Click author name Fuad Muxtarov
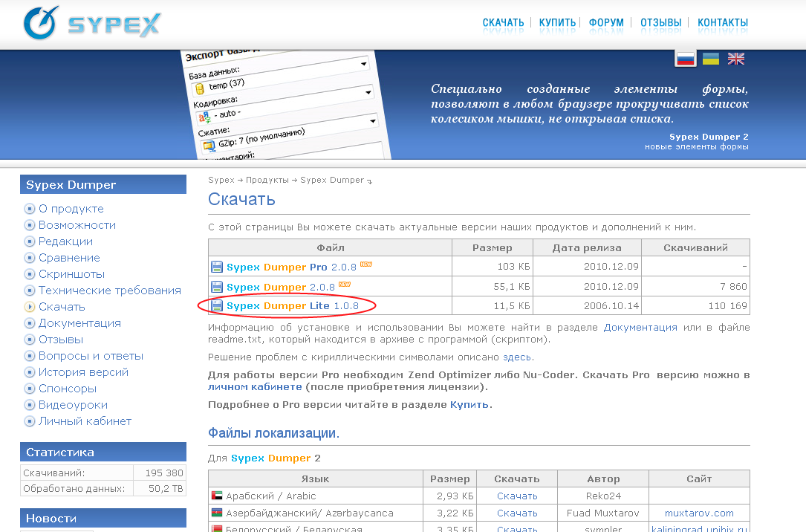The image size is (806, 532). (603, 513)
